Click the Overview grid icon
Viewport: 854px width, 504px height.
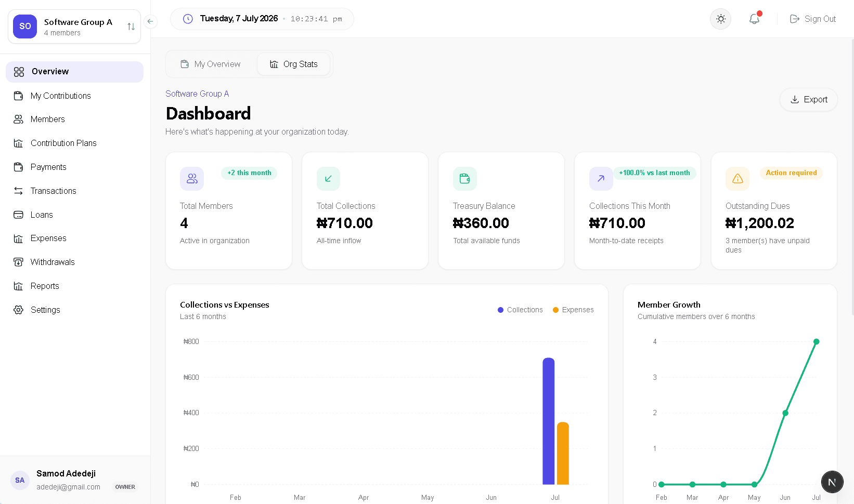19,72
